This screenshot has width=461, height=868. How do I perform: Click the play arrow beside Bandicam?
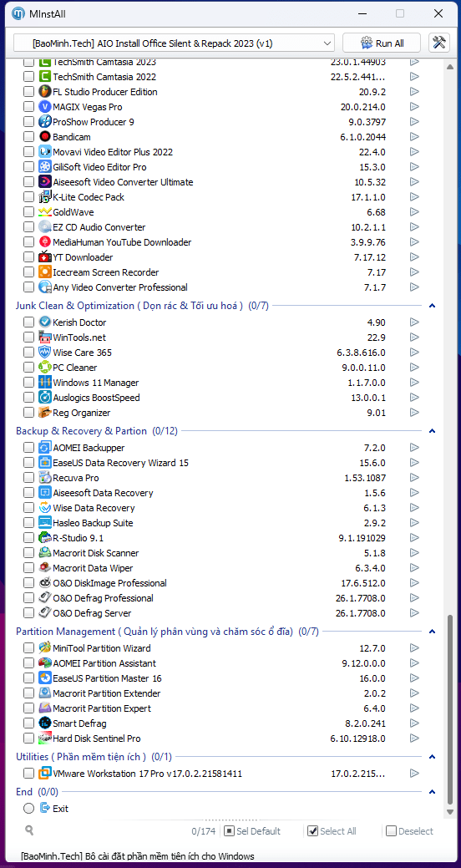414,137
